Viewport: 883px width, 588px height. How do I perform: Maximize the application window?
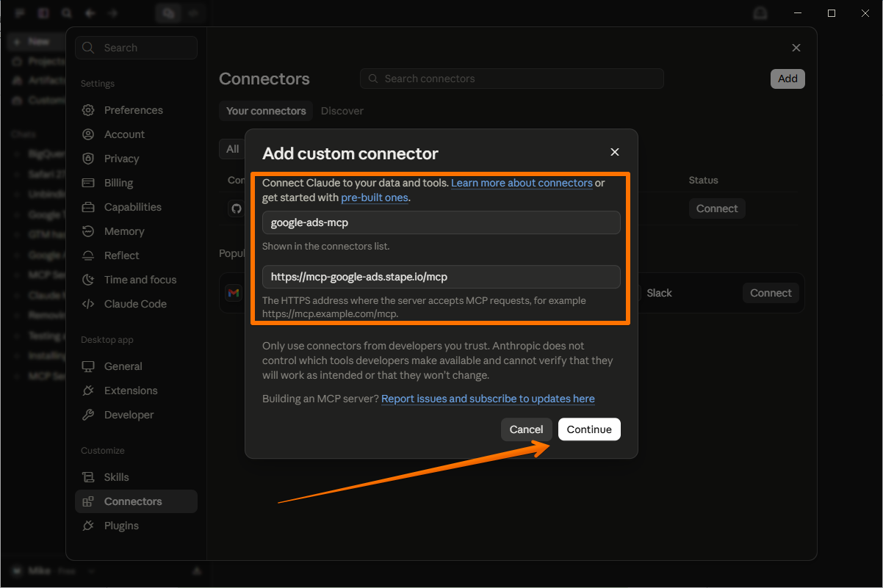coord(832,13)
